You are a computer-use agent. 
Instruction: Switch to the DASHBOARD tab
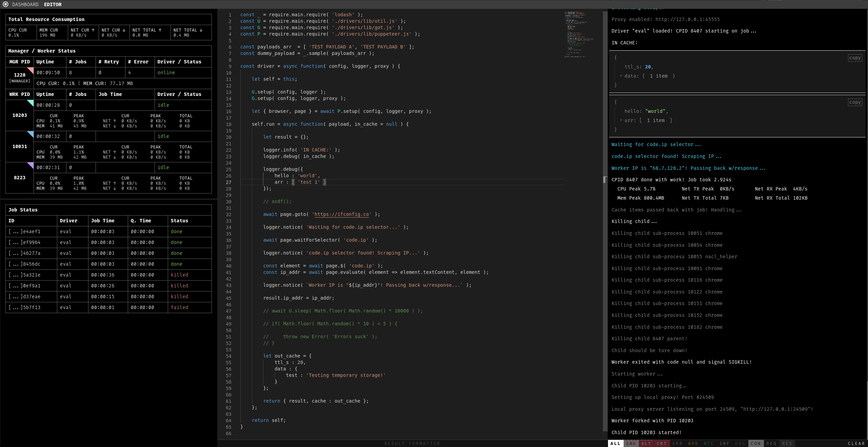click(25, 4)
